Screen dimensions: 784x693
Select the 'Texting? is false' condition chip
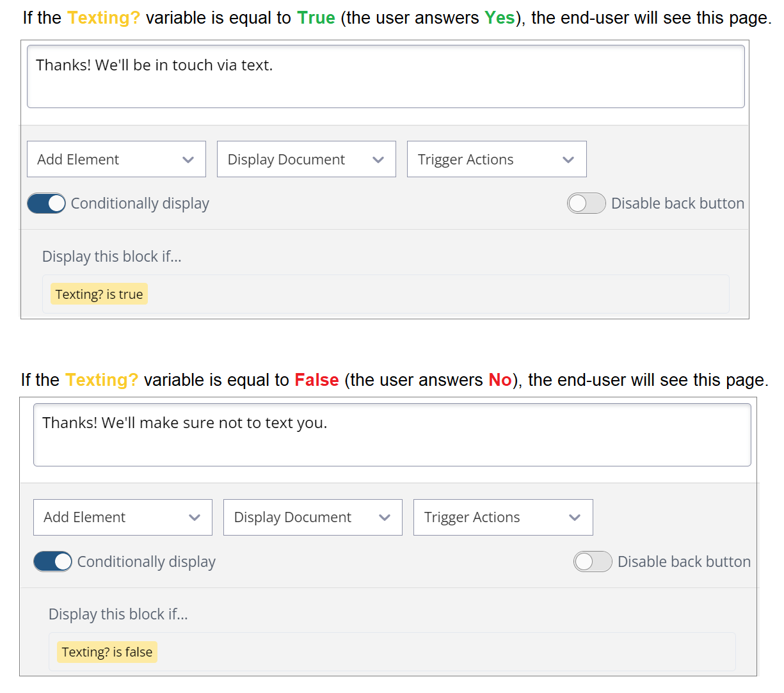point(107,651)
